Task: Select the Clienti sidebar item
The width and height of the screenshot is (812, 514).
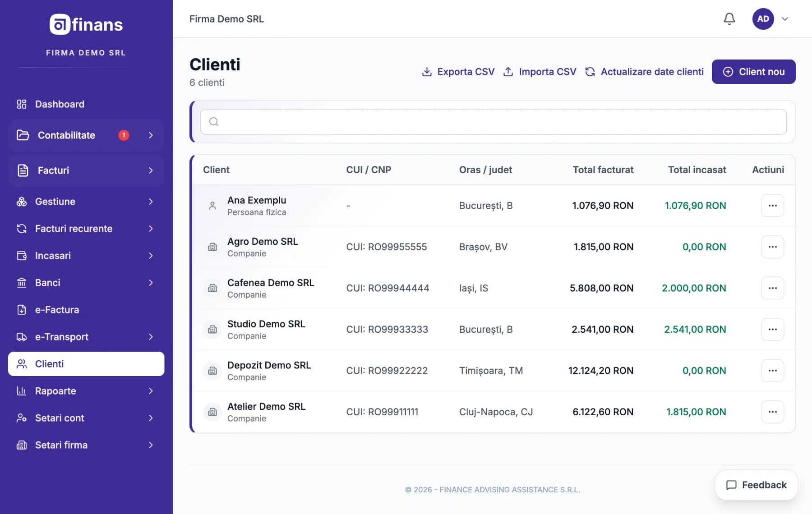Action: click(86, 364)
